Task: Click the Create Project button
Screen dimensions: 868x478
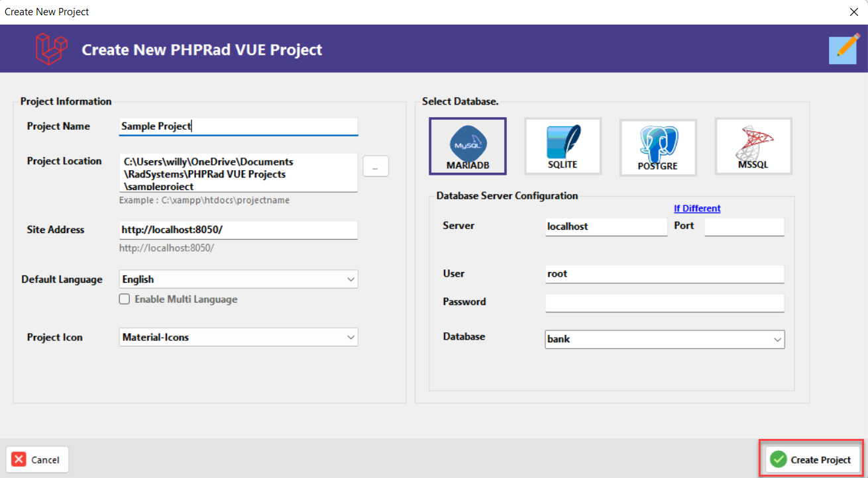Action: [812, 459]
